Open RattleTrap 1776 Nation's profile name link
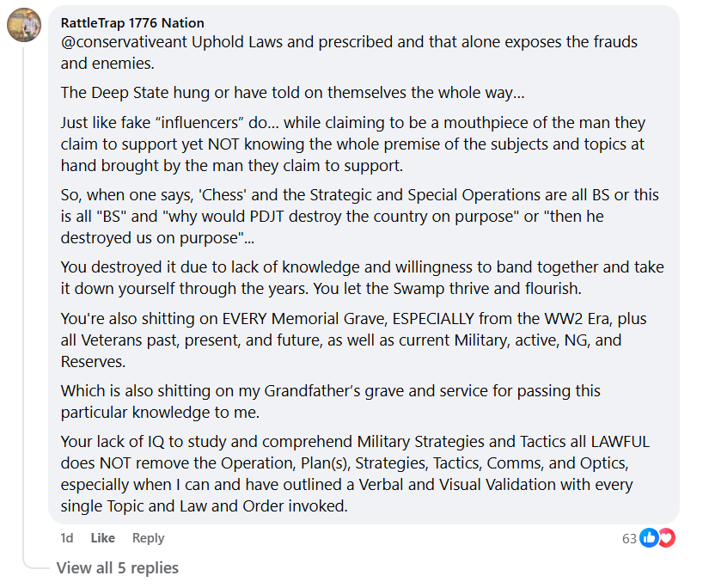The image size is (709, 588). coord(132,23)
